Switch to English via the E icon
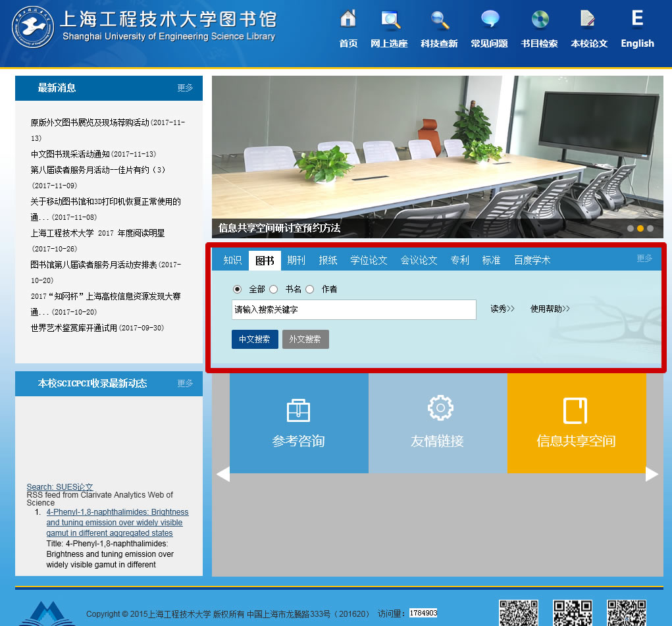The image size is (672, 626). 637,20
